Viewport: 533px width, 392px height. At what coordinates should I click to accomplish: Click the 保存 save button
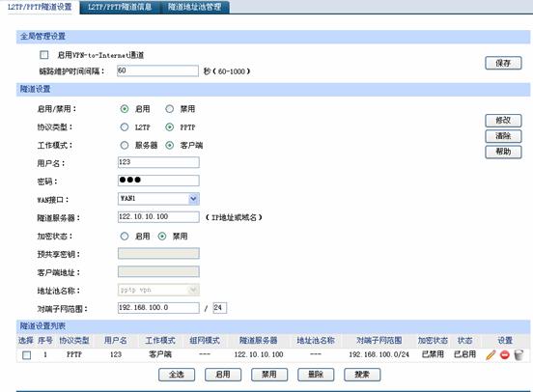tap(503, 63)
